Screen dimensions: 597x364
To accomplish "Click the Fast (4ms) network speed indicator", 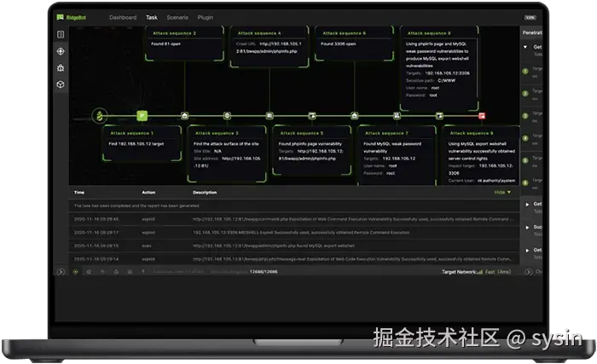I will click(x=498, y=272).
